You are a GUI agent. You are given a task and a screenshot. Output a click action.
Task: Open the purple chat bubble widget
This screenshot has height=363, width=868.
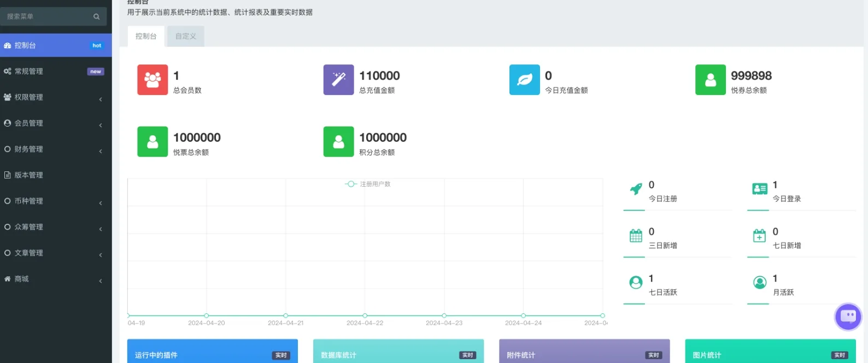click(x=848, y=317)
